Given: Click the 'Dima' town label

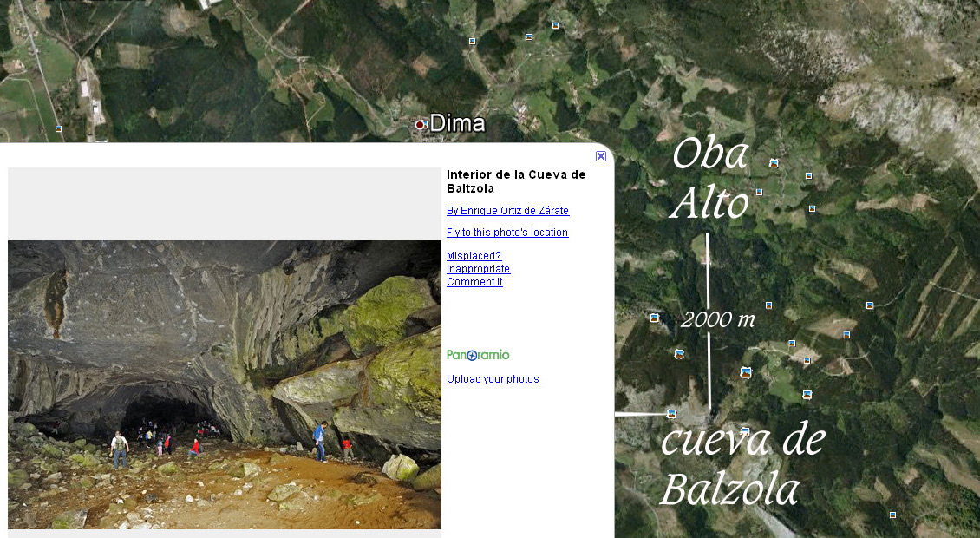Looking at the screenshot, I should pyautogui.click(x=458, y=123).
